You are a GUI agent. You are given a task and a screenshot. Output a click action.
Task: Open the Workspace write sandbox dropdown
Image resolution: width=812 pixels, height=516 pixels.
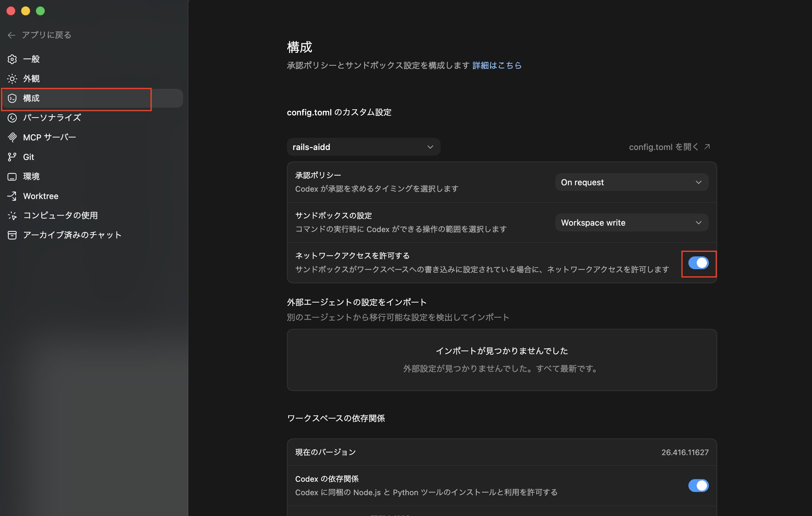pos(631,223)
